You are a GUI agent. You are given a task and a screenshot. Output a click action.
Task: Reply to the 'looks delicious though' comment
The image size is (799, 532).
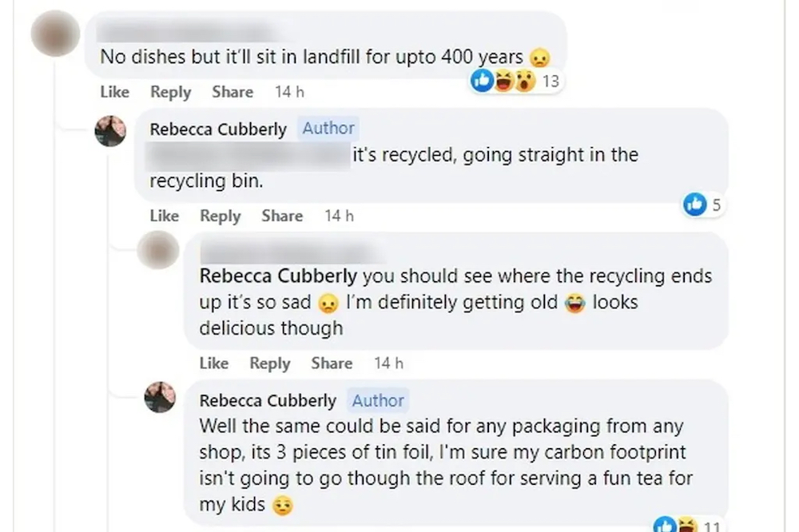pos(269,363)
